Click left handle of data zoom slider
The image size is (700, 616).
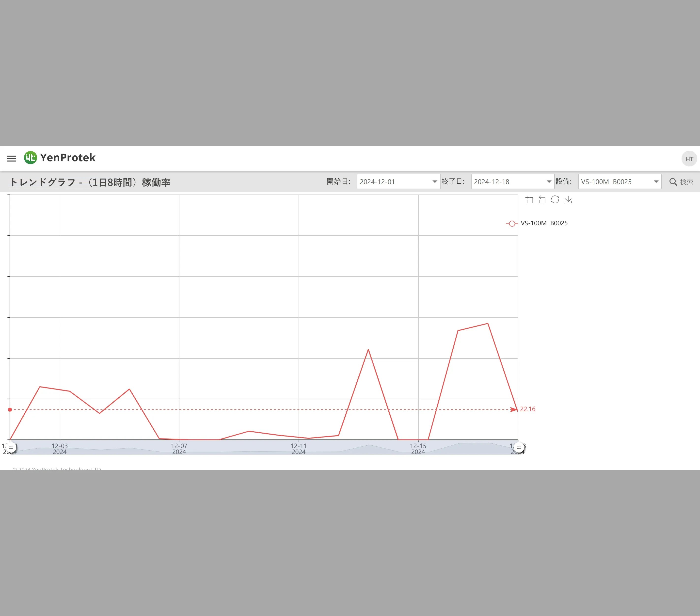(x=11, y=447)
